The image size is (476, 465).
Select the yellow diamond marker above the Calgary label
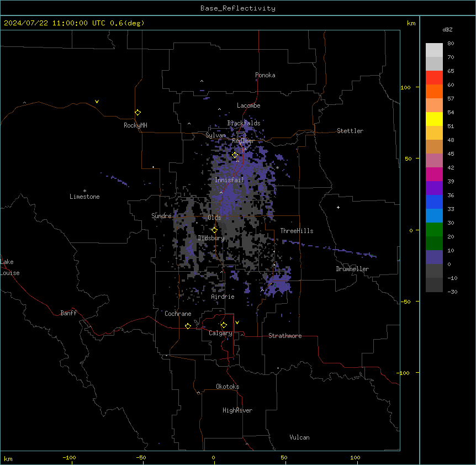click(x=224, y=325)
